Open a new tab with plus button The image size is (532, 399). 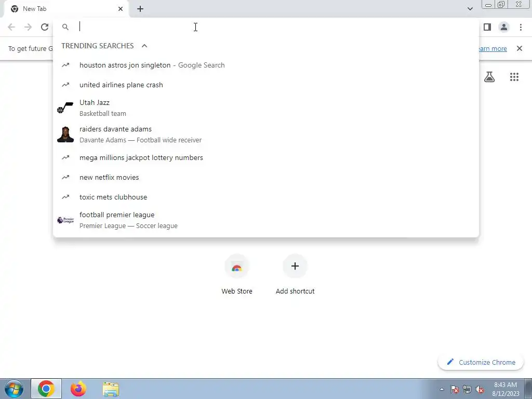pos(140,9)
